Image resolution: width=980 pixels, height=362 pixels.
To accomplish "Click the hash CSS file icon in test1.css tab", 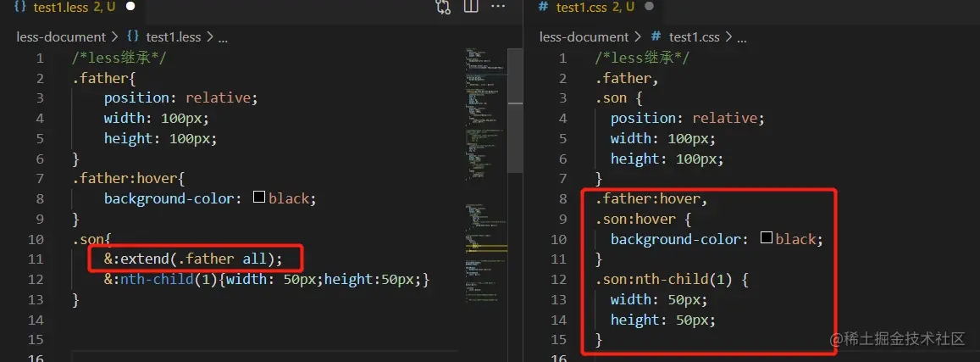I will (543, 7).
